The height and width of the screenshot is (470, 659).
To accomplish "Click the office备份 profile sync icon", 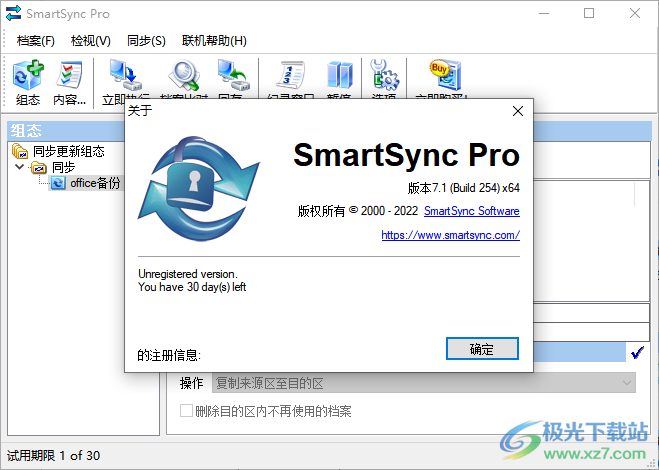I will pos(58,183).
